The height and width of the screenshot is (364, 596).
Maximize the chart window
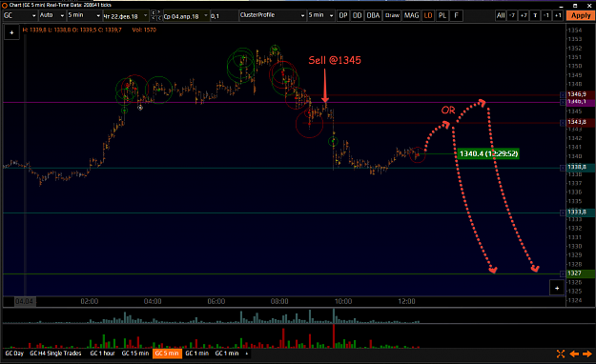(x=575, y=6)
